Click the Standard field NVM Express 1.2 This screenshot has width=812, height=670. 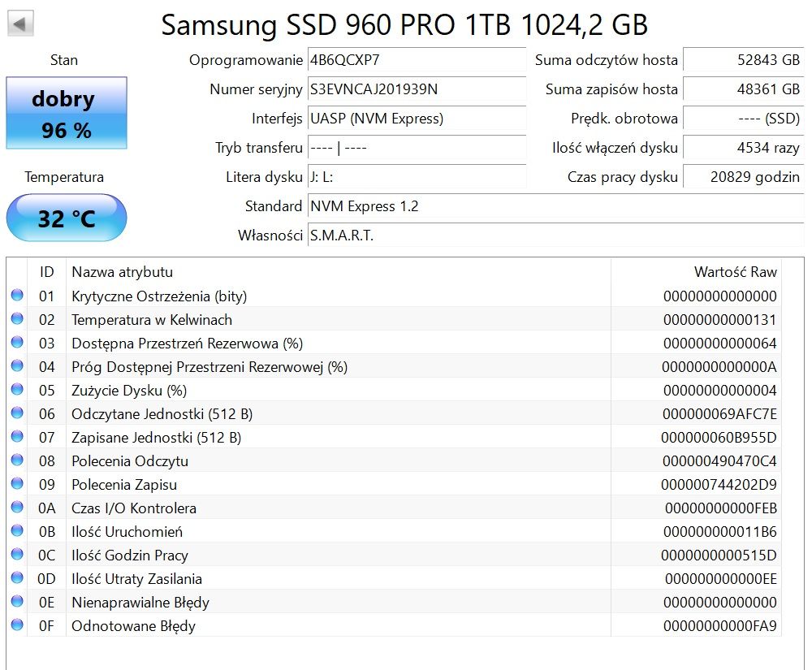pyautogui.click(x=555, y=206)
